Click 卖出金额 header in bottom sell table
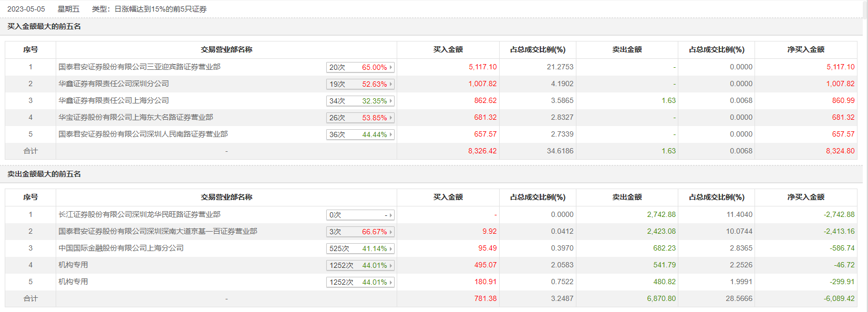Viewport: 868px width, 312px height. point(627,197)
